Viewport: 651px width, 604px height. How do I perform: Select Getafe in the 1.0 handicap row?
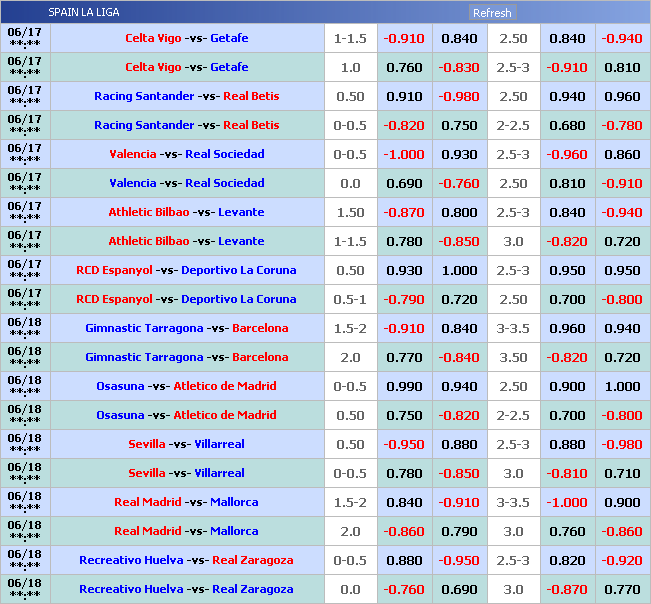coord(229,67)
